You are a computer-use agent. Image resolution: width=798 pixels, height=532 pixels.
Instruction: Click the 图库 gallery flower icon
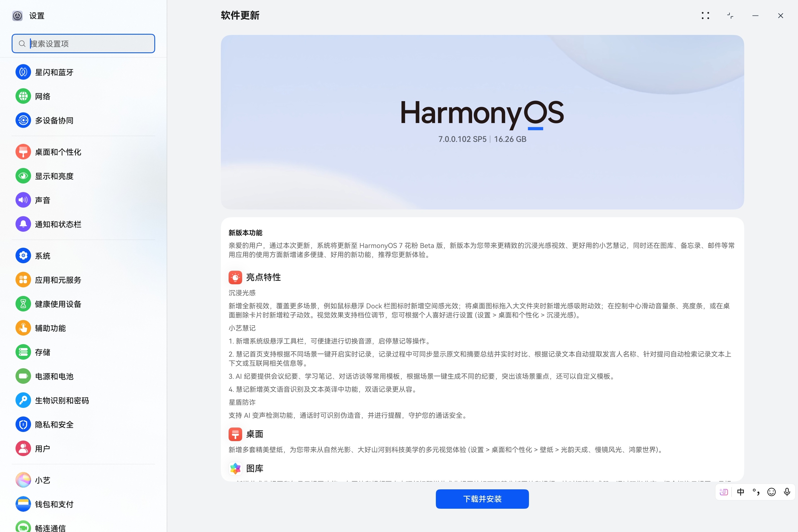[235, 469]
